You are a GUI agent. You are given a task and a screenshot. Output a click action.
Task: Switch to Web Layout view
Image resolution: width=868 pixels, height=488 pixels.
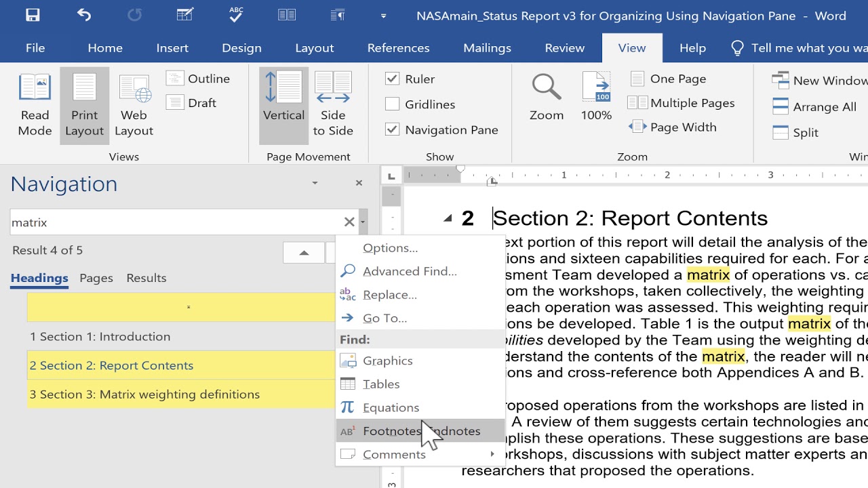[x=134, y=105]
